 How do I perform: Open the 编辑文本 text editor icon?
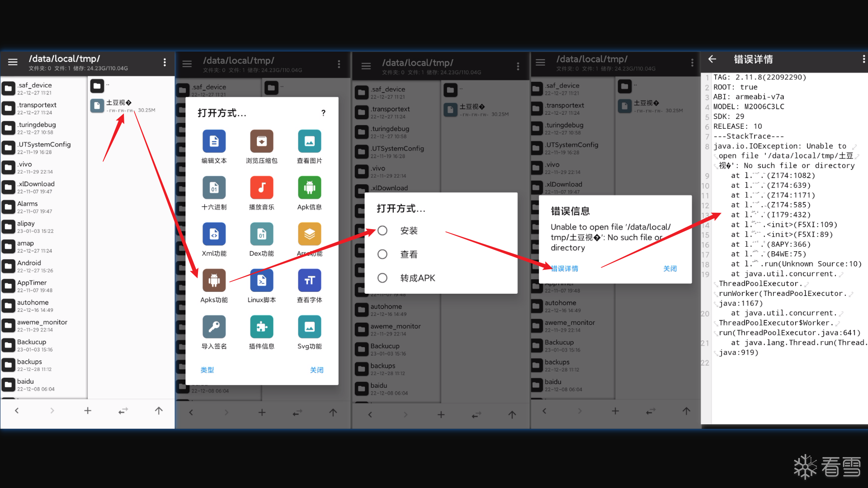pos(214,141)
